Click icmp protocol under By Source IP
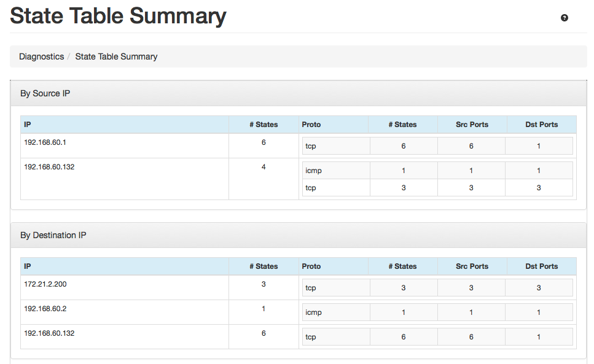 (313, 171)
